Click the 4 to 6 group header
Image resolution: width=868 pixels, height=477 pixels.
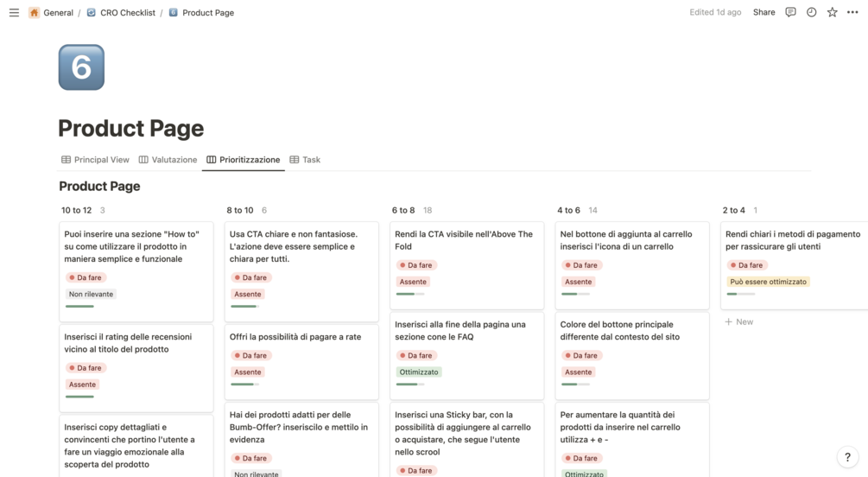(571, 210)
